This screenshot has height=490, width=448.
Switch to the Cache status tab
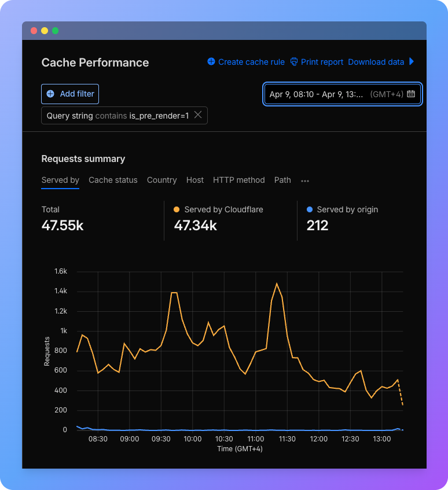113,180
